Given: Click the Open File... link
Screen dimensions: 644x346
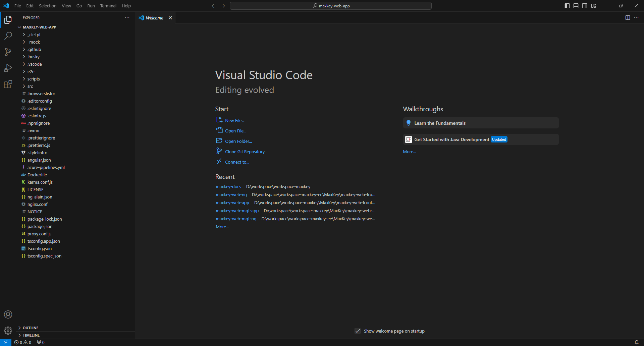Looking at the screenshot, I should pos(235,131).
